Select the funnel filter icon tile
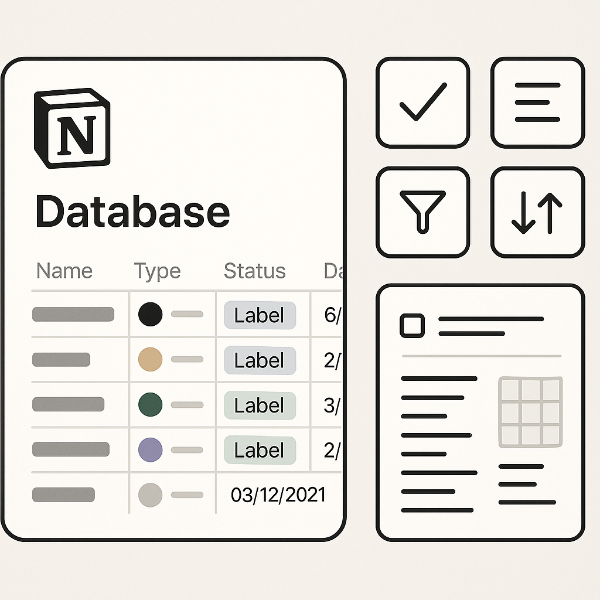The image size is (600, 600). click(x=423, y=212)
